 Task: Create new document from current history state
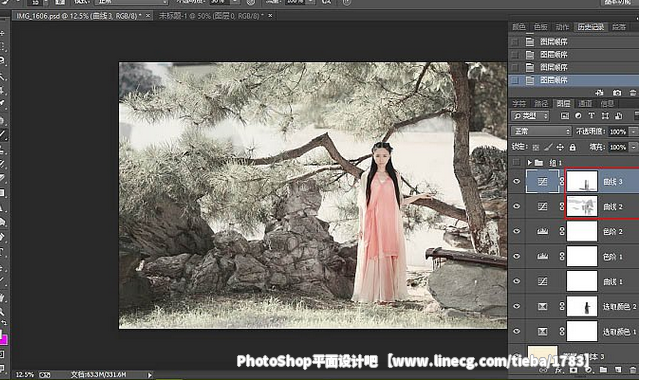pos(599,93)
